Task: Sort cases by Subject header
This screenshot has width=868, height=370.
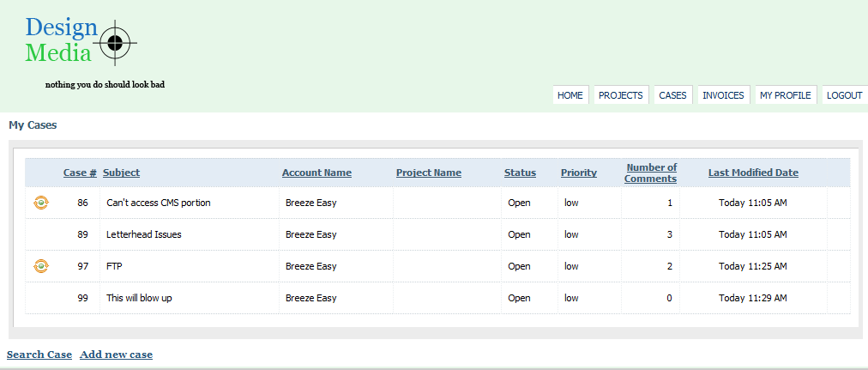Action: [x=121, y=173]
